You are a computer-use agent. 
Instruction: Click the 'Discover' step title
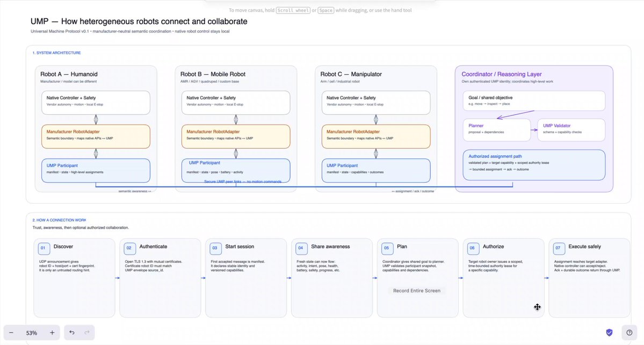pos(63,247)
